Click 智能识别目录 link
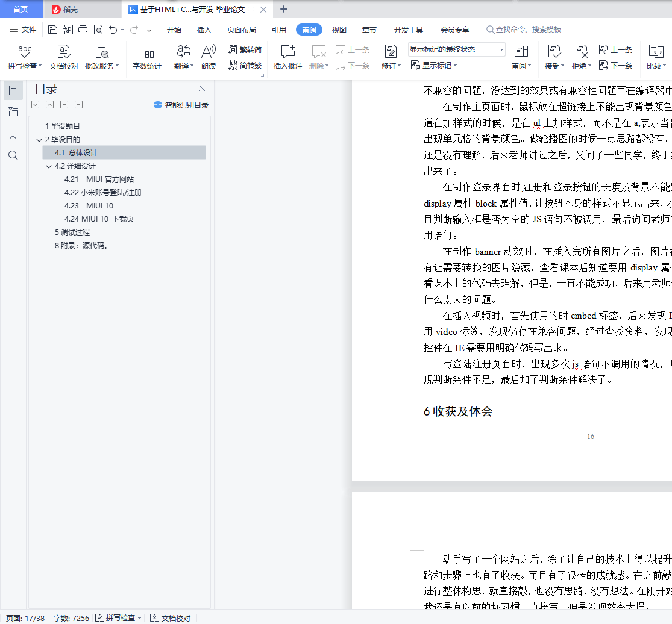Screen dimensions: 672x624 (x=181, y=105)
